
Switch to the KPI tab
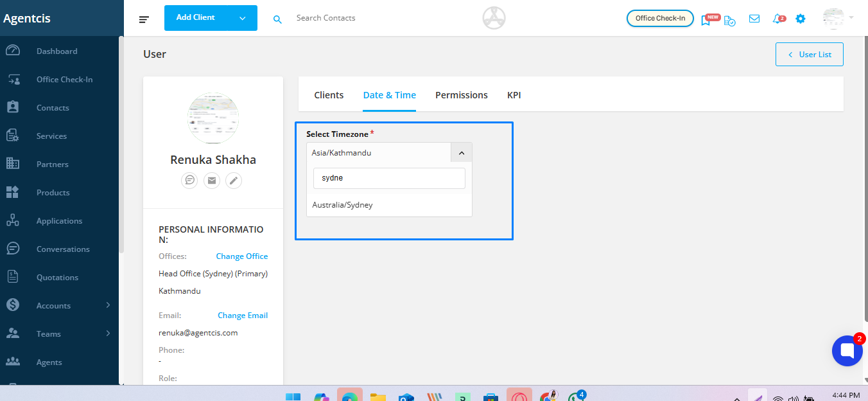coord(514,95)
